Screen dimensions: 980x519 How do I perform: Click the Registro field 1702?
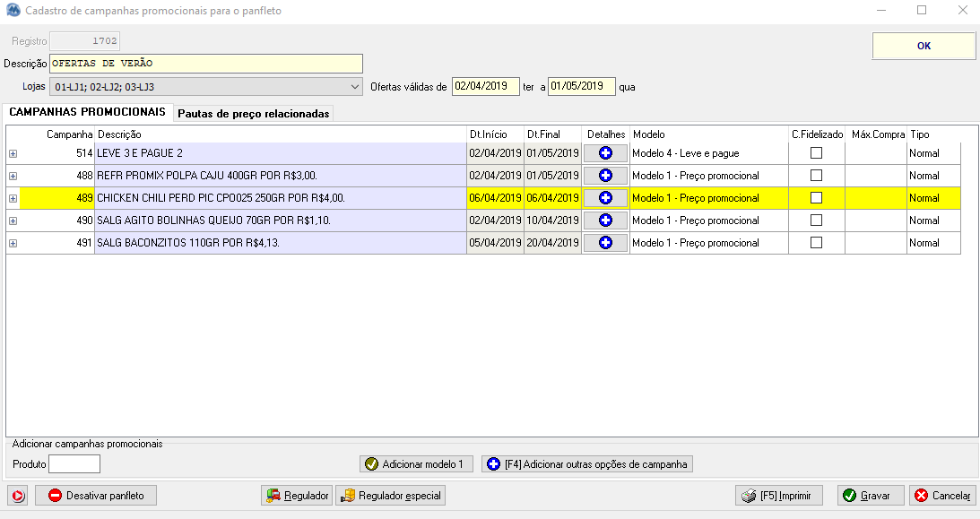pos(85,41)
